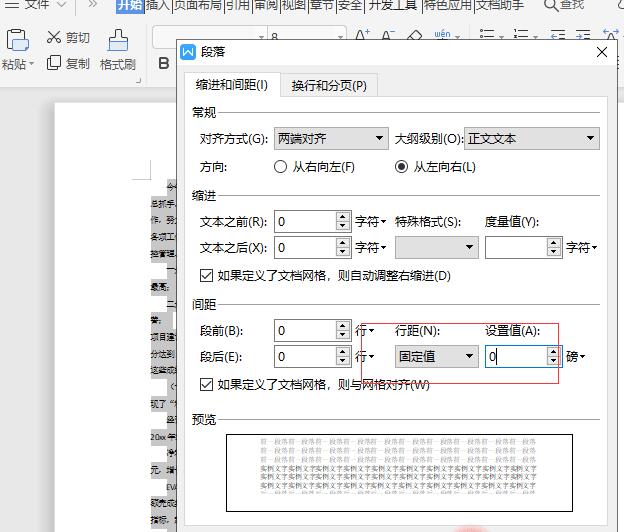Open the 插入 ribbon tab
624x532 pixels.
click(157, 5)
